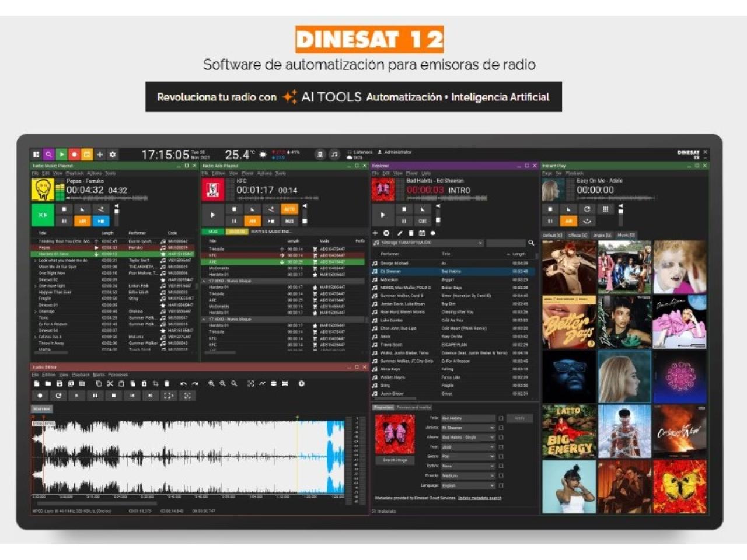Viewport: 747px width, 560px height.
Task: Click the plus icon in top toolbar
Action: tap(100, 155)
